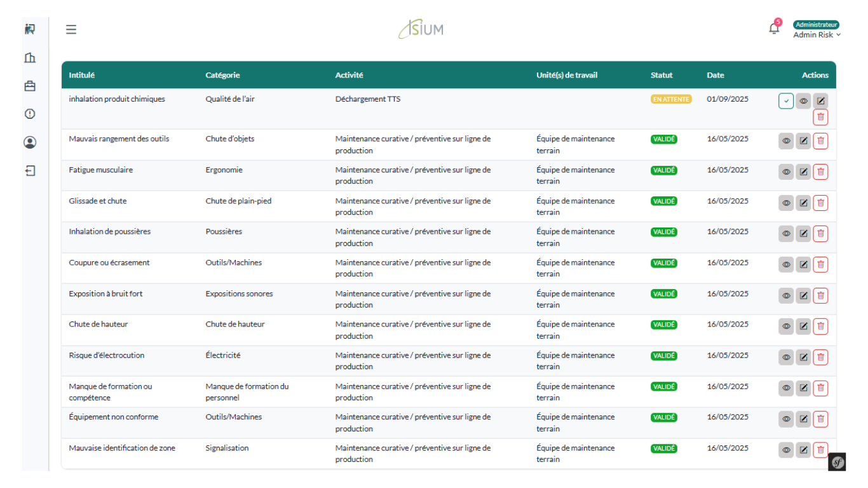Viewport: 868px width, 488px height.
Task: Click the 'Statut' column header
Action: (661, 75)
